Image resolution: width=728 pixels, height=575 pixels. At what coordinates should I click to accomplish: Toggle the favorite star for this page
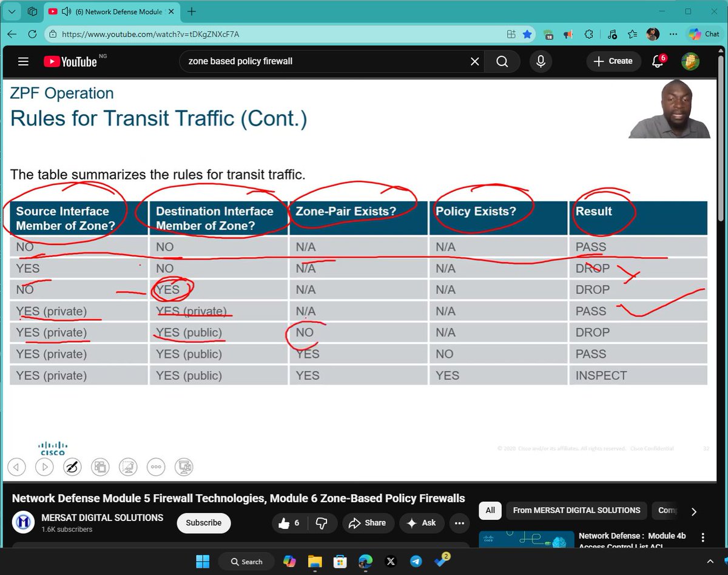(528, 35)
